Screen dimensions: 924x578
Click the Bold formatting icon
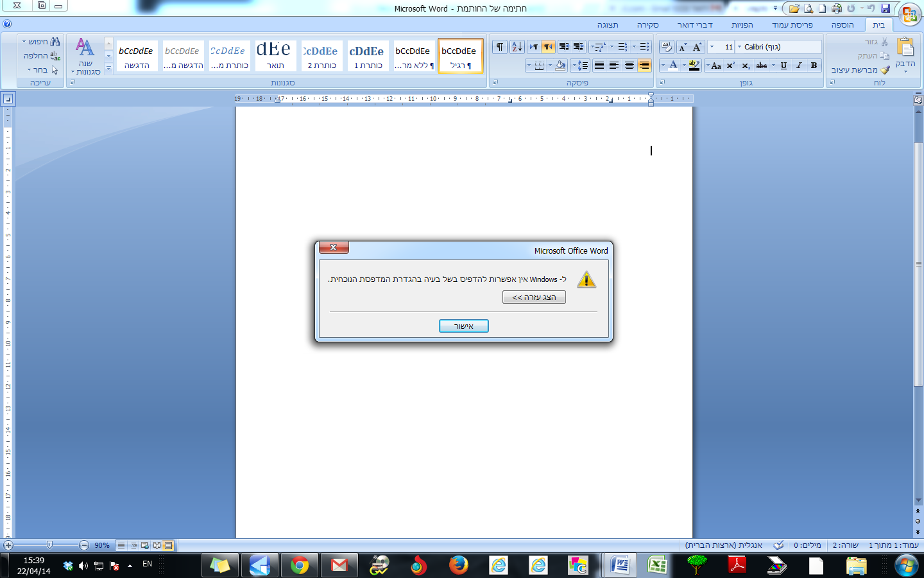[x=814, y=66]
